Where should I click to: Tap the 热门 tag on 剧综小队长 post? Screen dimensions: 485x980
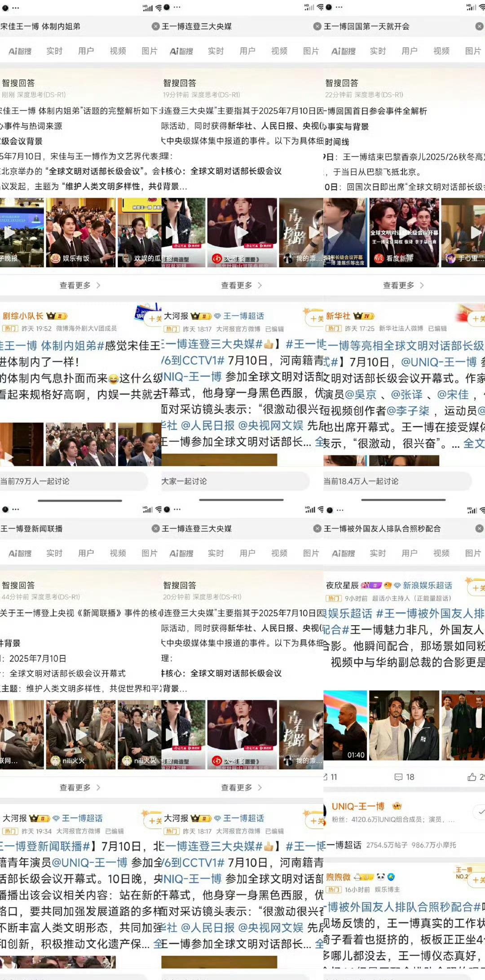(x=10, y=328)
